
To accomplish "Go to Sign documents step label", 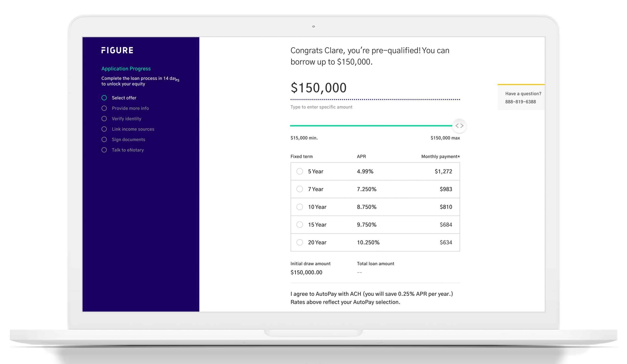I will tap(128, 140).
